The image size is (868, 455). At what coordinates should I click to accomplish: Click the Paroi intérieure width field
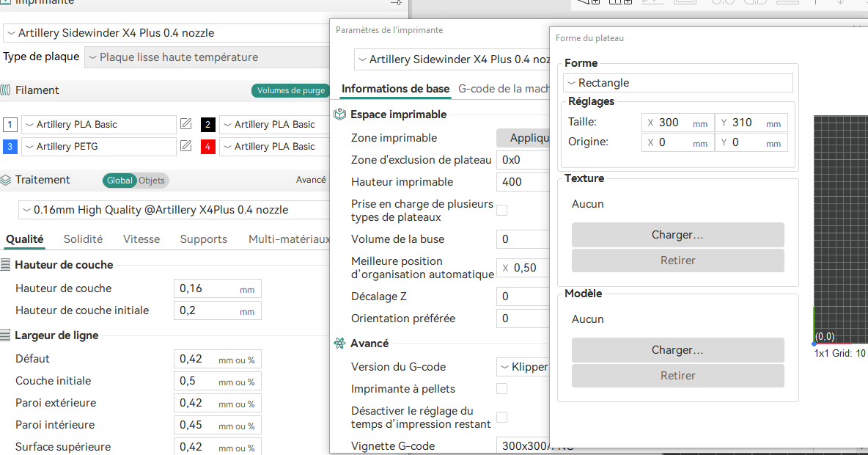pyautogui.click(x=218, y=425)
